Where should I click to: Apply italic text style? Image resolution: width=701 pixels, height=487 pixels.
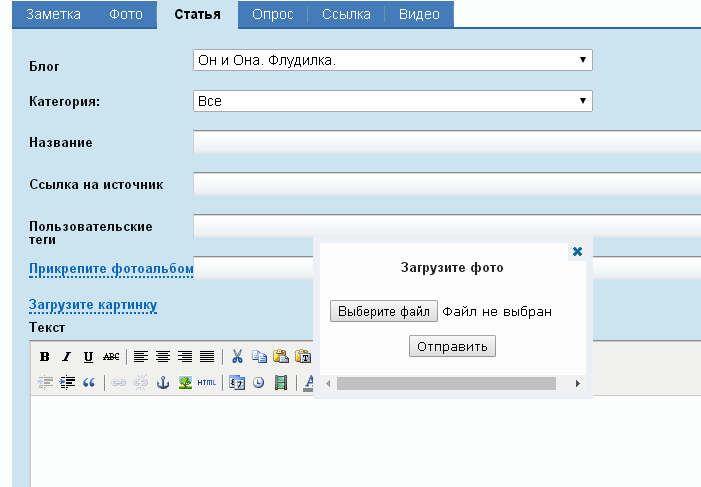pyautogui.click(x=66, y=356)
